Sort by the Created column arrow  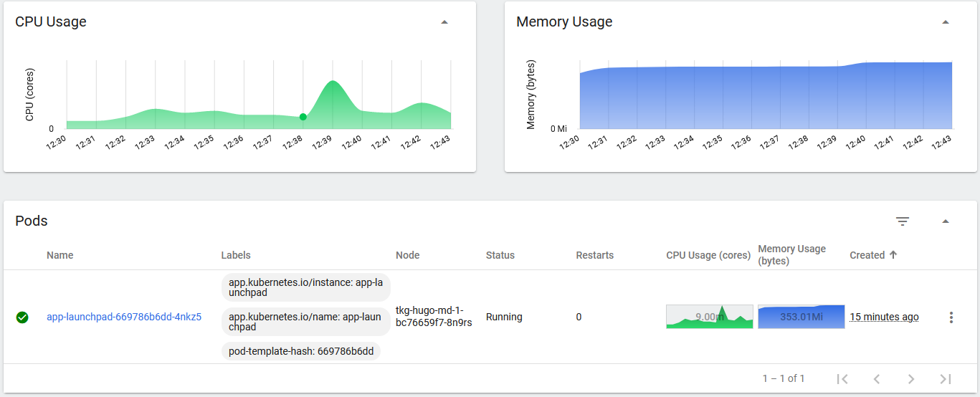pyautogui.click(x=893, y=255)
